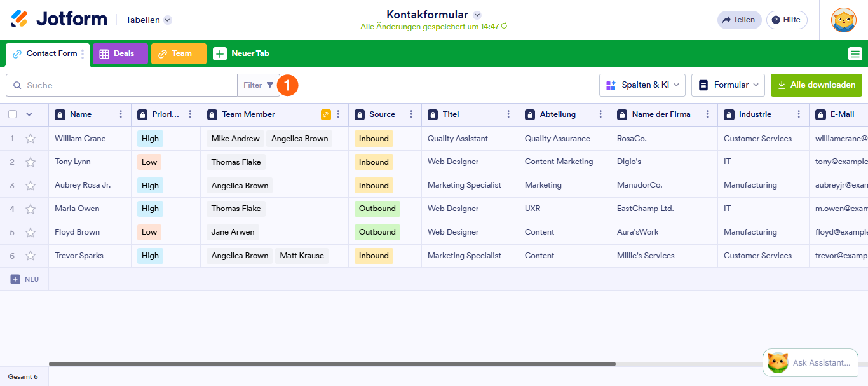Click the Floyd Brown name cell

click(90, 232)
